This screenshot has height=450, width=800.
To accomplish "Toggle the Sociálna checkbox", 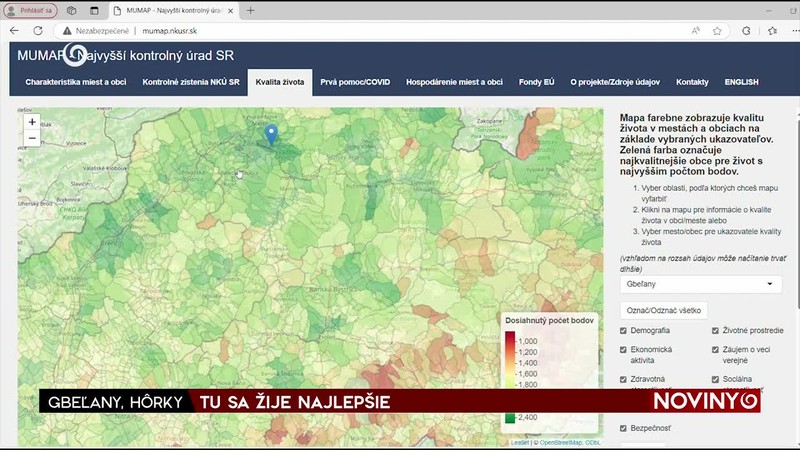I will (715, 380).
